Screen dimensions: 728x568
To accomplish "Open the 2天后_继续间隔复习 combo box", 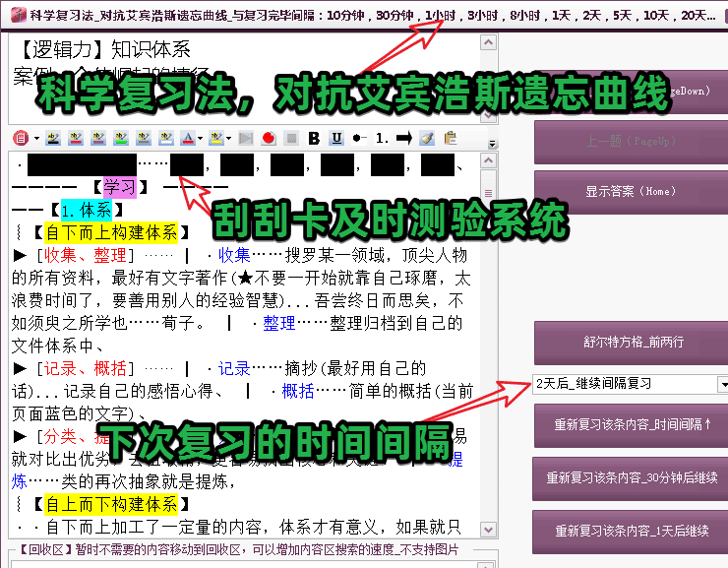I will 630,384.
